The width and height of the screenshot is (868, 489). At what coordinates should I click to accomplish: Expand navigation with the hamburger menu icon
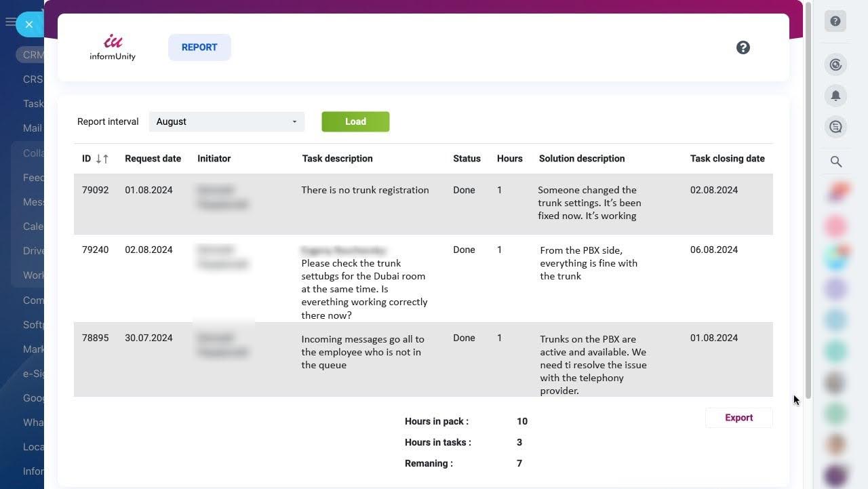point(10,22)
